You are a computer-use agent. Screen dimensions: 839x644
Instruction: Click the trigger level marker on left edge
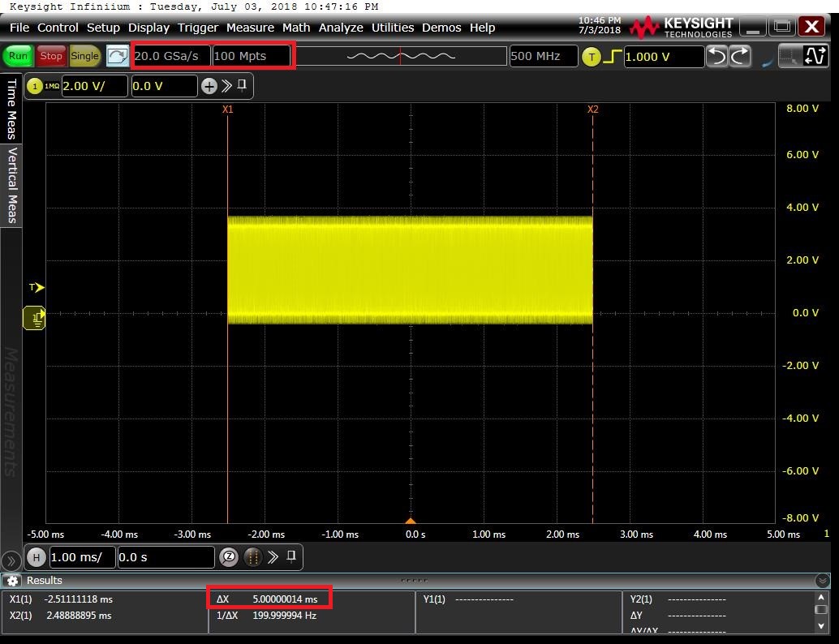[x=37, y=287]
